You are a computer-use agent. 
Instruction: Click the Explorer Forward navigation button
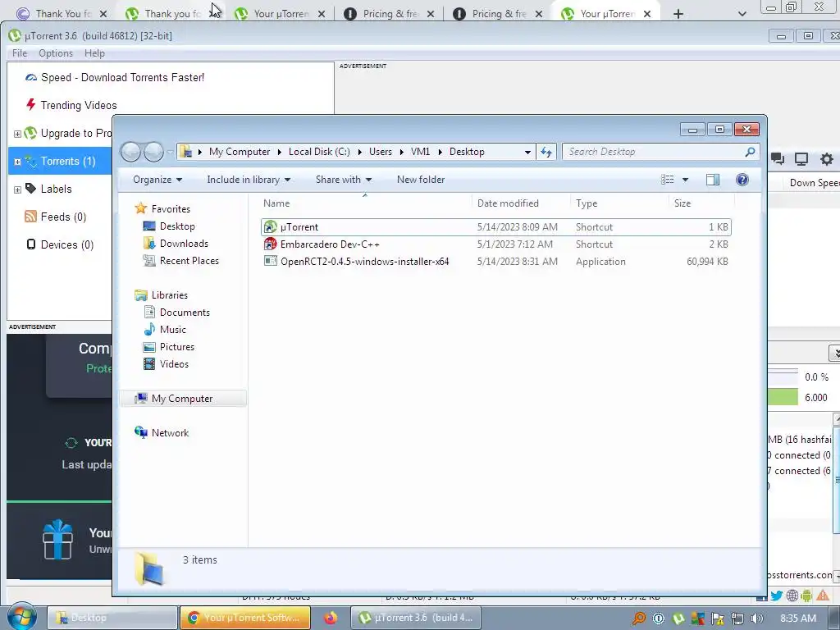(153, 152)
